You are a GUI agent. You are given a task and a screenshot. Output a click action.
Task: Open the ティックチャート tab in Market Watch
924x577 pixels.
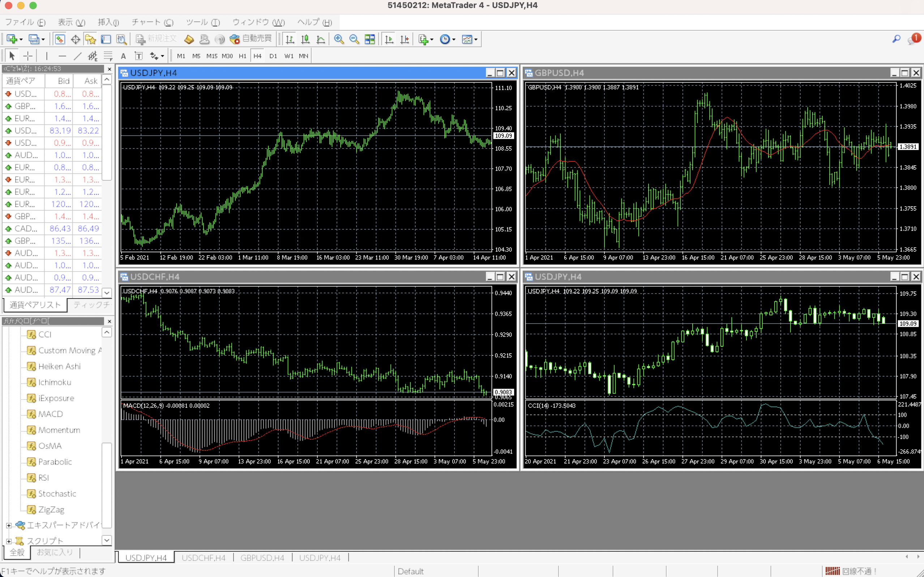click(x=91, y=304)
